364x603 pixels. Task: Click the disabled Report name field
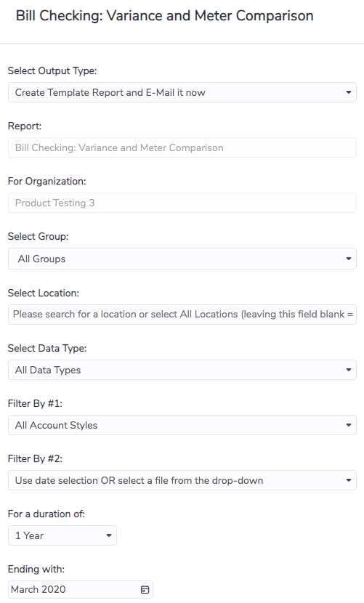click(182, 147)
